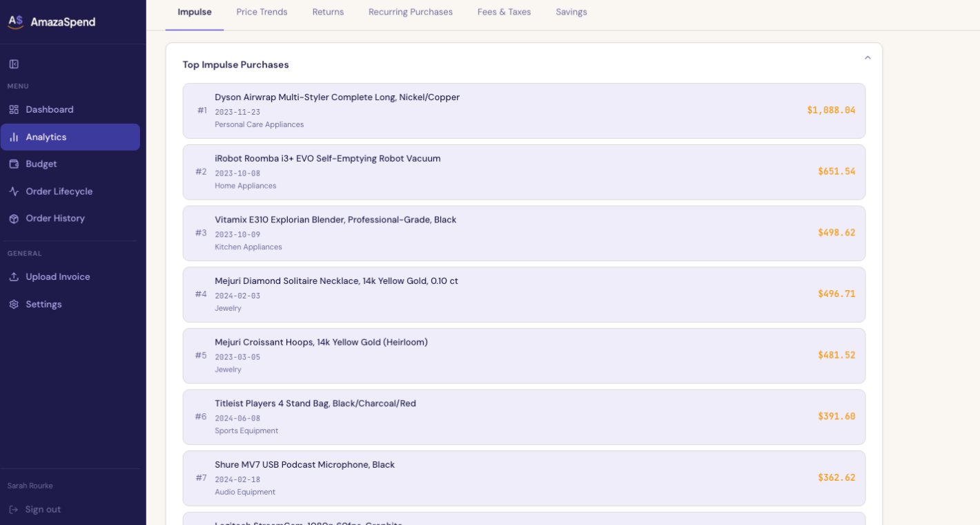
Task: Click the Sign out arrow icon
Action: [14, 510]
